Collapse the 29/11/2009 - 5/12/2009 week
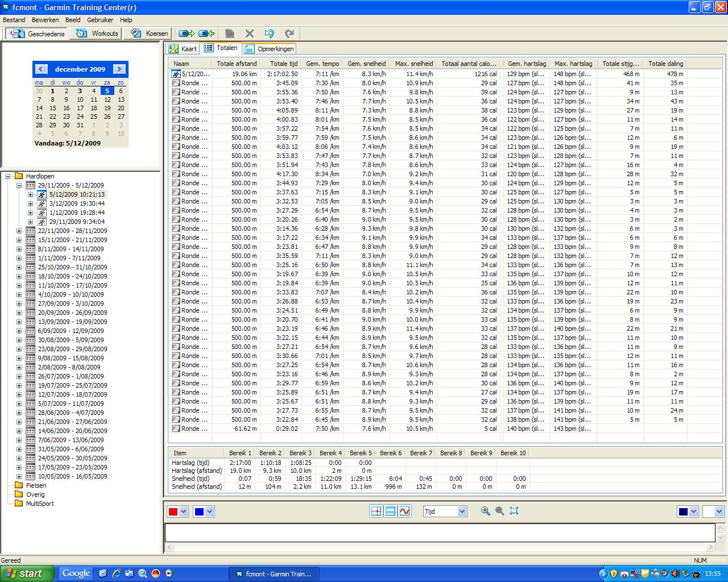 (x=19, y=185)
